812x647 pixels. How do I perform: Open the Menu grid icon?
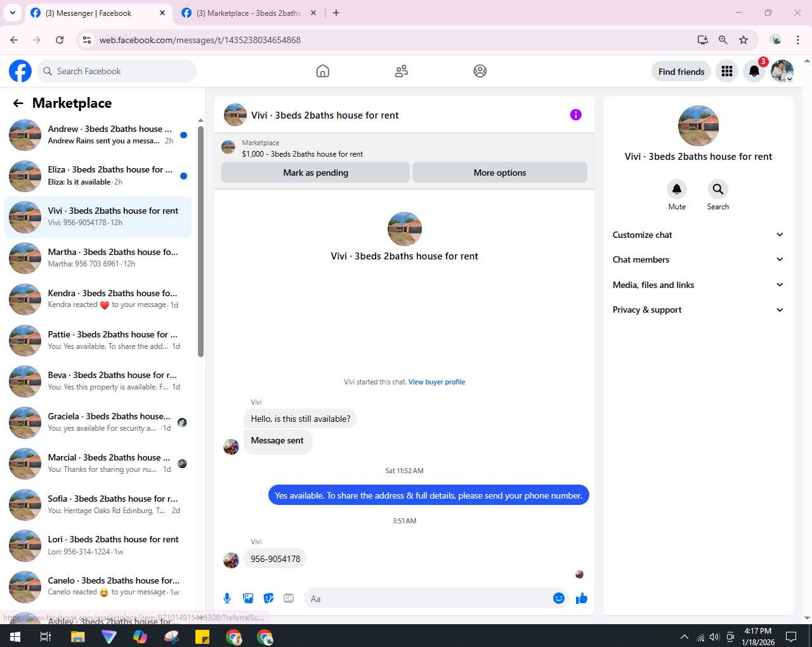click(x=727, y=71)
